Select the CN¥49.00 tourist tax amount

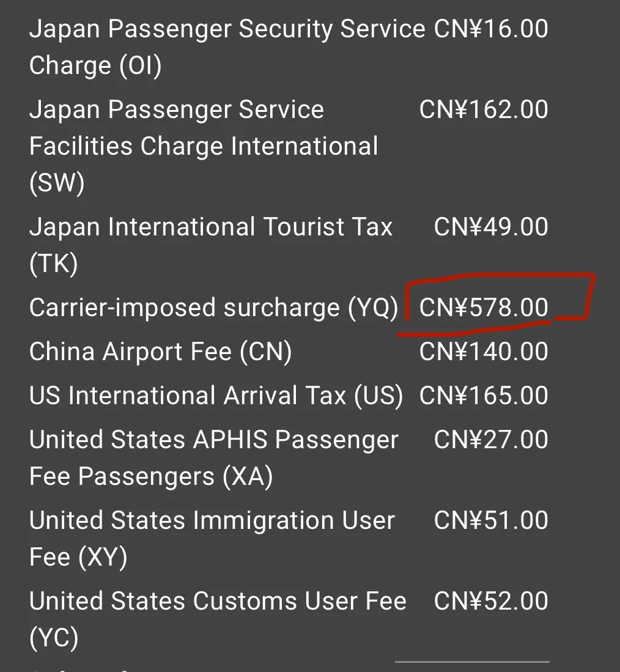491,227
